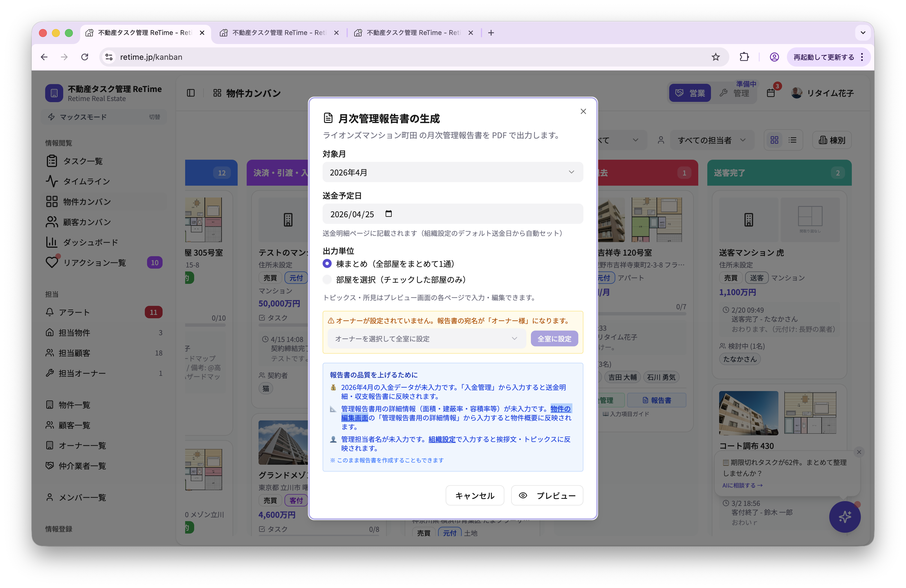This screenshot has width=906, height=588.
Task: Click the メンバー一覧 person icon
Action: click(49, 497)
